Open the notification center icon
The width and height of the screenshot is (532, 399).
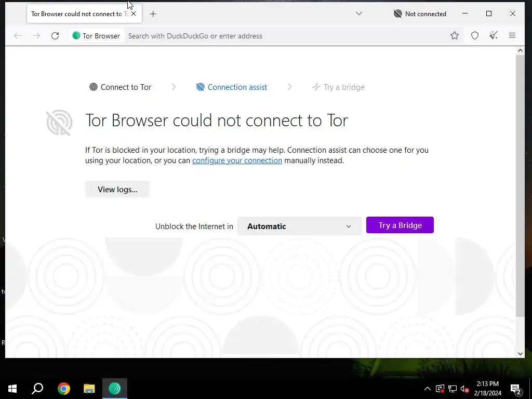click(516, 389)
